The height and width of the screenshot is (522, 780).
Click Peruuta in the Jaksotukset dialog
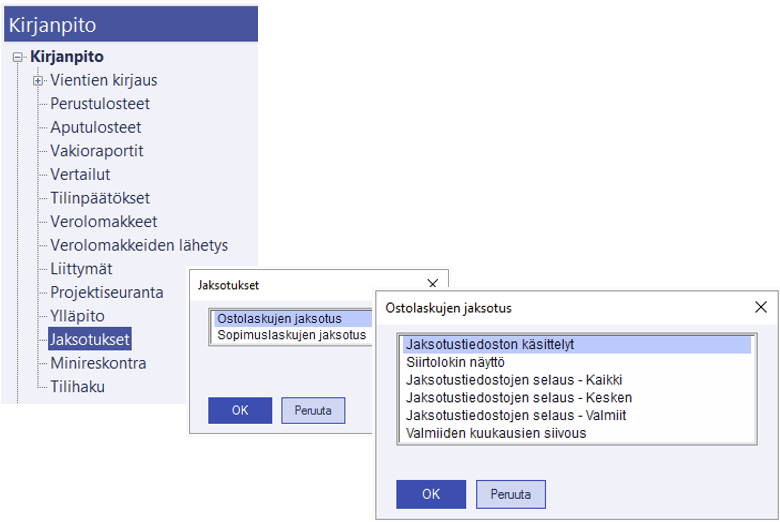click(x=313, y=410)
